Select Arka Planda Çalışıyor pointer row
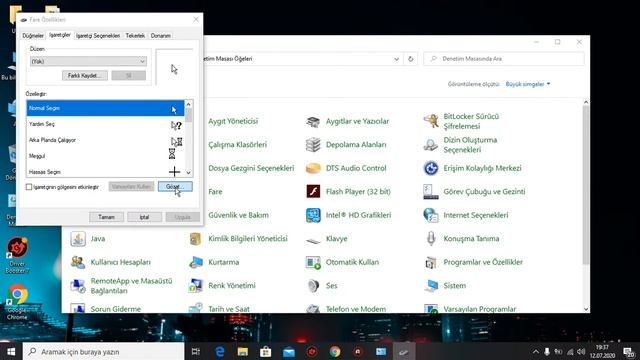The height and width of the screenshot is (360, 640). (105, 140)
